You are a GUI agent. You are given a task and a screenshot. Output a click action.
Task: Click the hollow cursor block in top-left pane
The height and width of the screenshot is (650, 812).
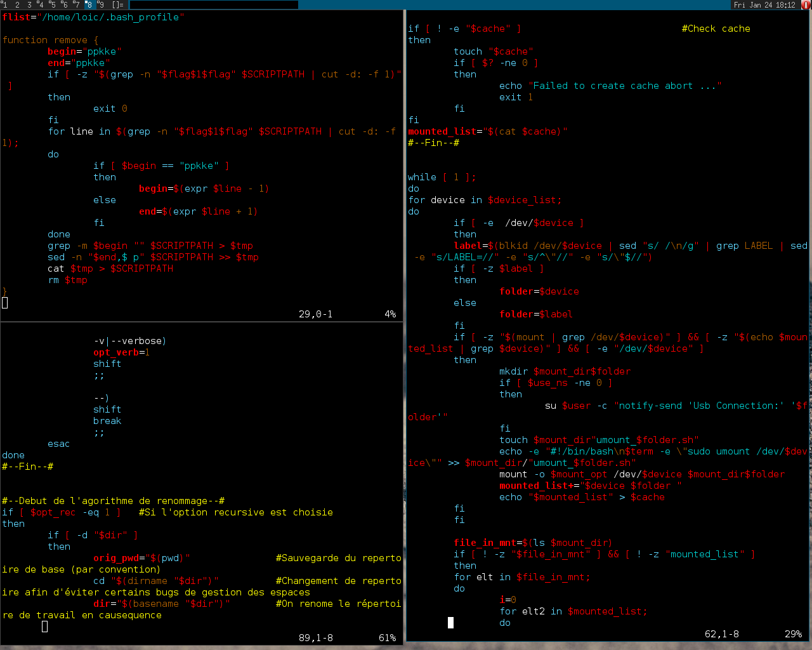(5, 303)
